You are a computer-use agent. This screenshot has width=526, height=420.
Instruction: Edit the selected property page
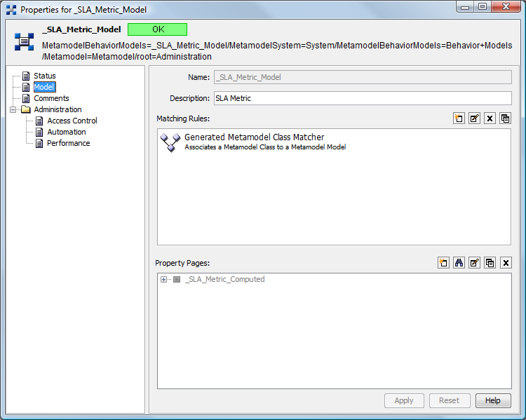[x=474, y=263]
